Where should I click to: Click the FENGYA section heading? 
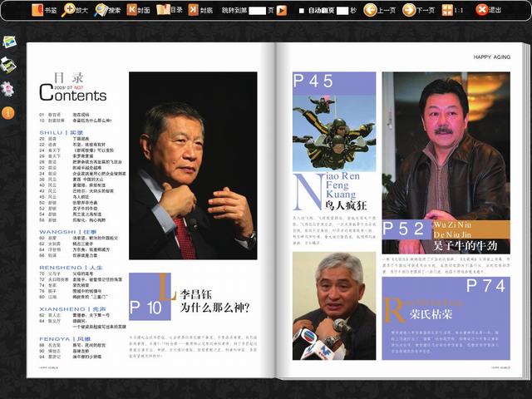coord(65,339)
